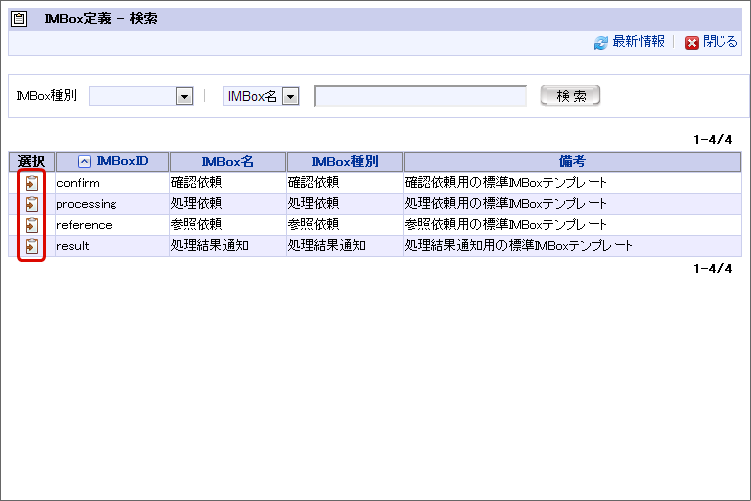Open the IMBox種別 dropdown
751x501 pixels.
point(184,96)
